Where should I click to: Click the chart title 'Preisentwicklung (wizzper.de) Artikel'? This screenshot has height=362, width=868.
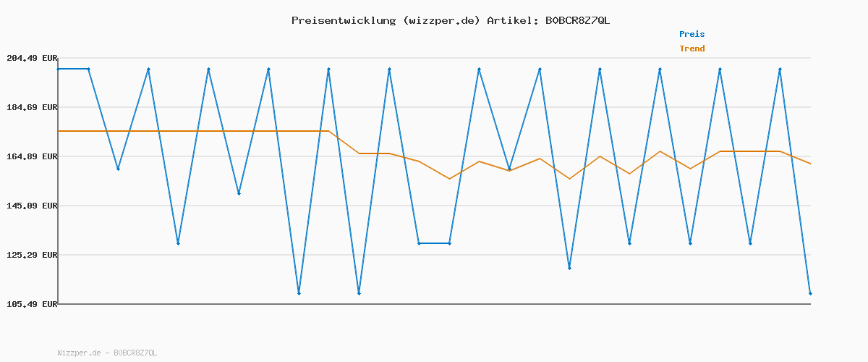coord(414,20)
